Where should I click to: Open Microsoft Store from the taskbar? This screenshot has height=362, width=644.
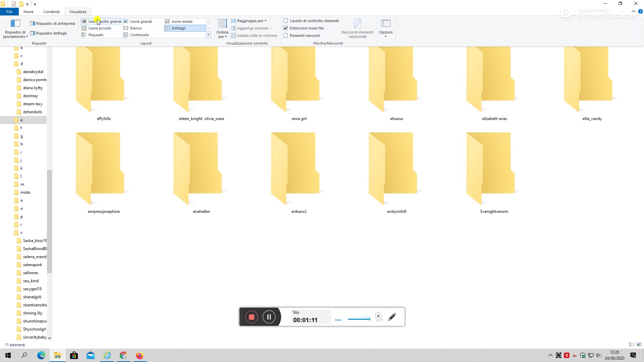coord(74,356)
